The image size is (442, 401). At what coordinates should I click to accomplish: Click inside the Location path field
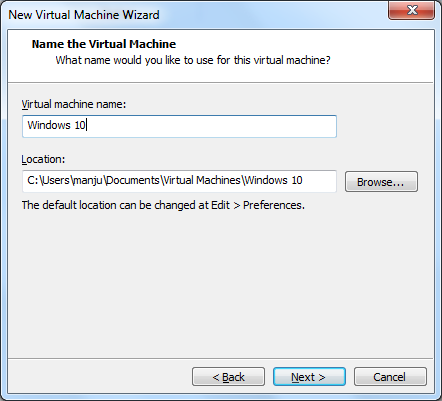click(179, 181)
